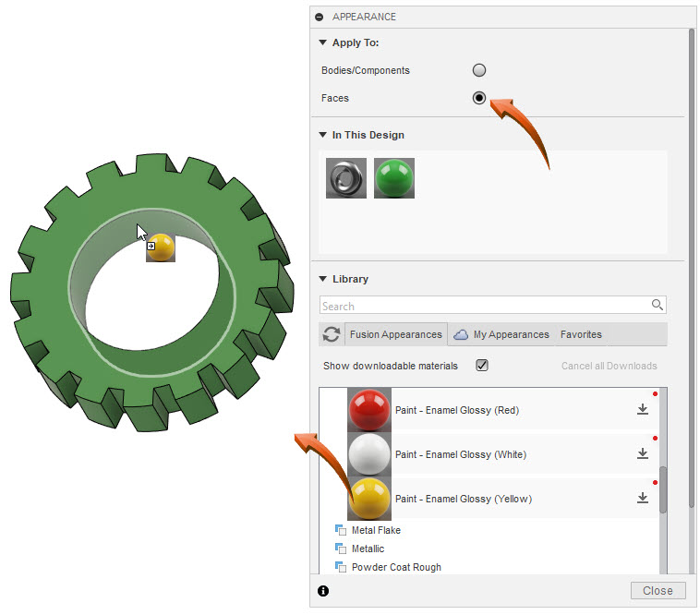The image size is (700, 615).
Task: Click the info icon at panel bottom
Action: (x=323, y=591)
